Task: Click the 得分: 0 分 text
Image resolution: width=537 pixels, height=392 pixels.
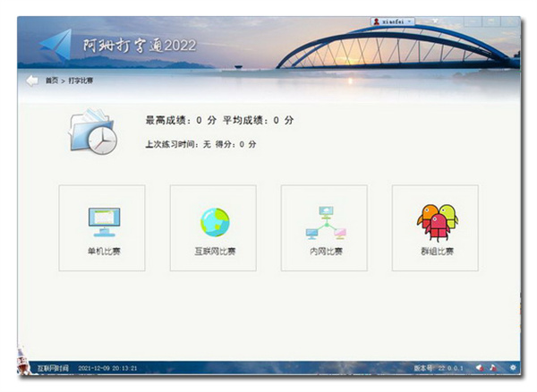Action: pyautogui.click(x=235, y=144)
